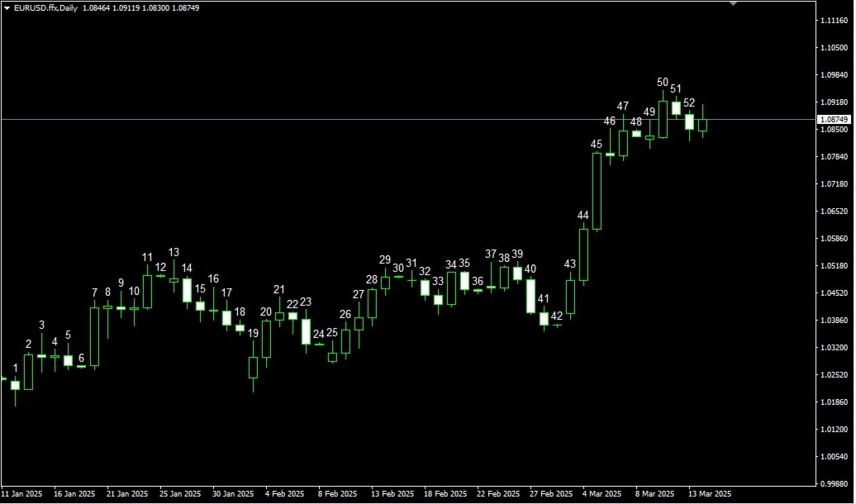Click the 8 Mar 2025 date label

[655, 494]
